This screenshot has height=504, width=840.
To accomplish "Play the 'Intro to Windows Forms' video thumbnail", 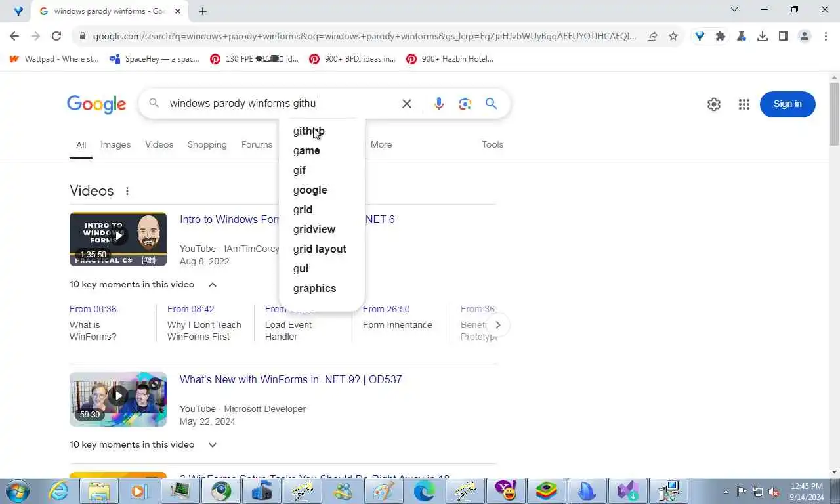I will pyautogui.click(x=118, y=239).
